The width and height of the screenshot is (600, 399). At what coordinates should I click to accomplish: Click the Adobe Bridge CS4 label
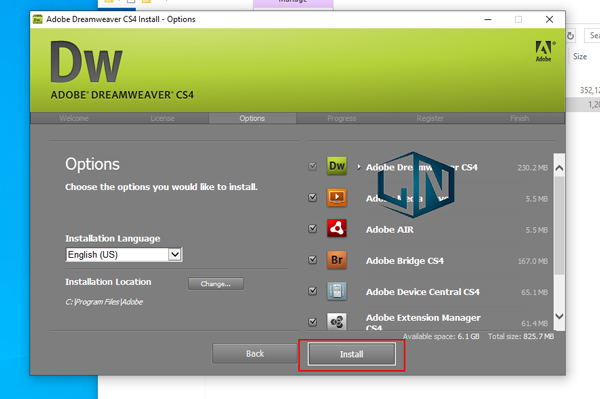(405, 261)
